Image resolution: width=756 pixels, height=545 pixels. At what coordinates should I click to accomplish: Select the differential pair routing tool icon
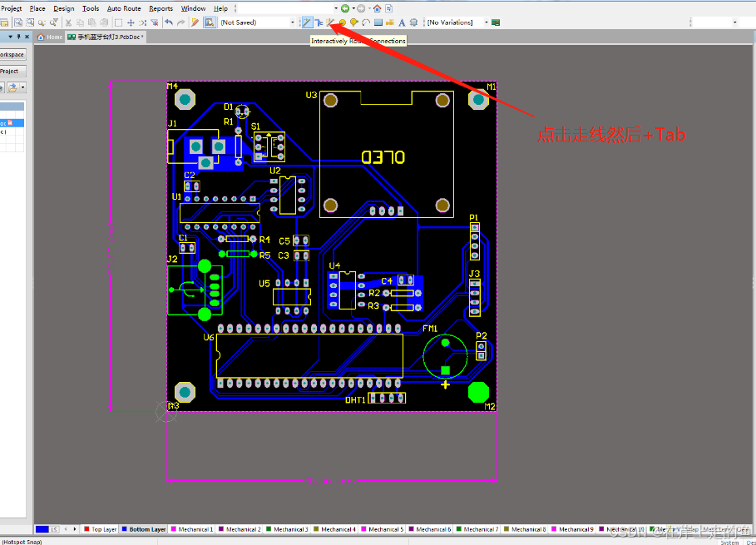(330, 22)
